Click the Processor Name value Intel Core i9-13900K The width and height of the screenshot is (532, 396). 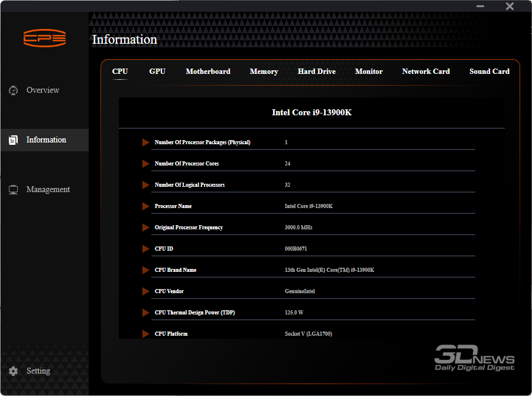pos(309,206)
